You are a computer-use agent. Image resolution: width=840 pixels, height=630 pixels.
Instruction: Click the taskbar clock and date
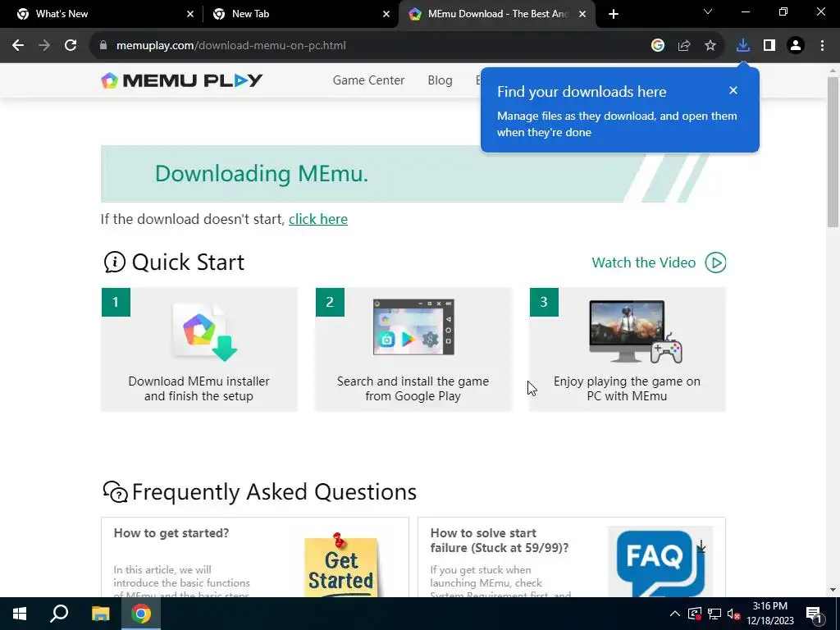pyautogui.click(x=770, y=614)
